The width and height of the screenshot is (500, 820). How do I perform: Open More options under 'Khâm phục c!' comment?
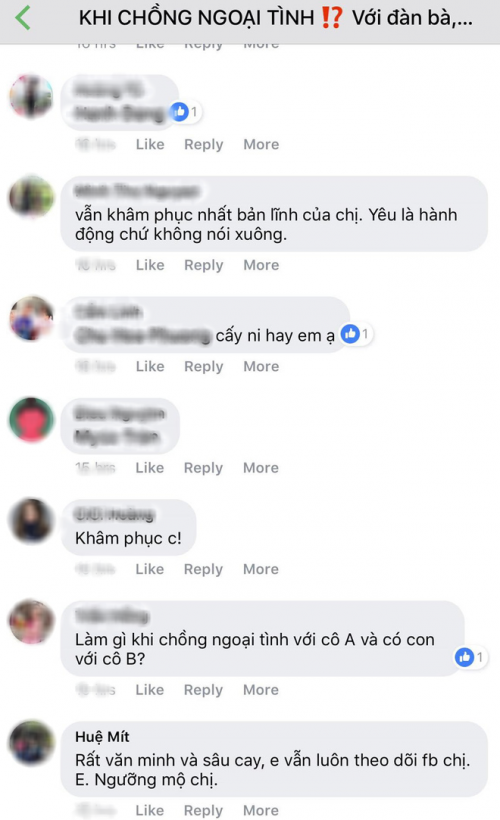(x=260, y=569)
